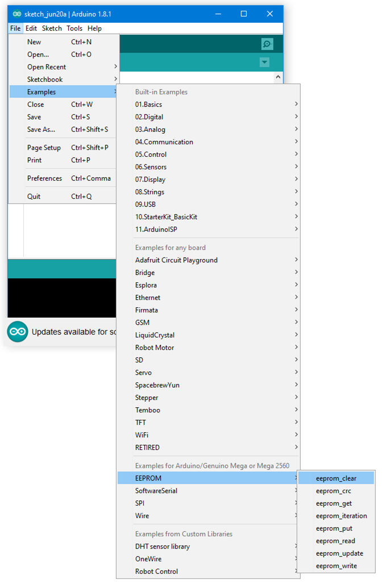
Task: Open the WiFi library examples
Action: (x=209, y=435)
